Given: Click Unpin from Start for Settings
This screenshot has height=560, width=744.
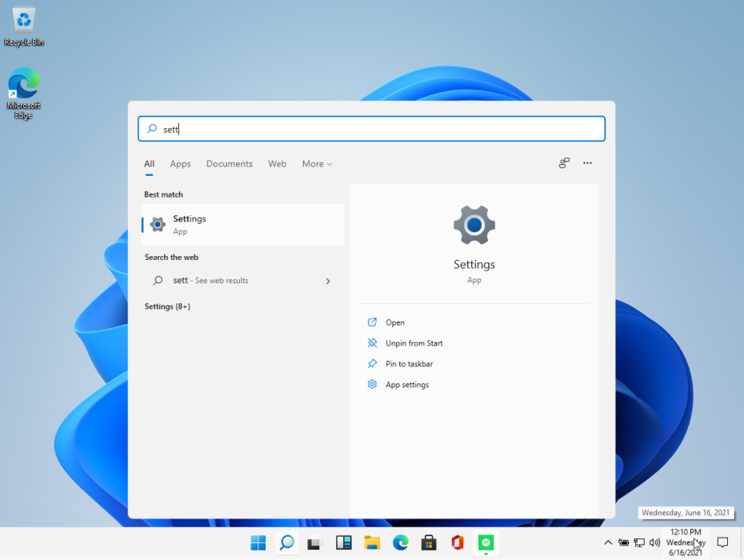Looking at the screenshot, I should (414, 342).
